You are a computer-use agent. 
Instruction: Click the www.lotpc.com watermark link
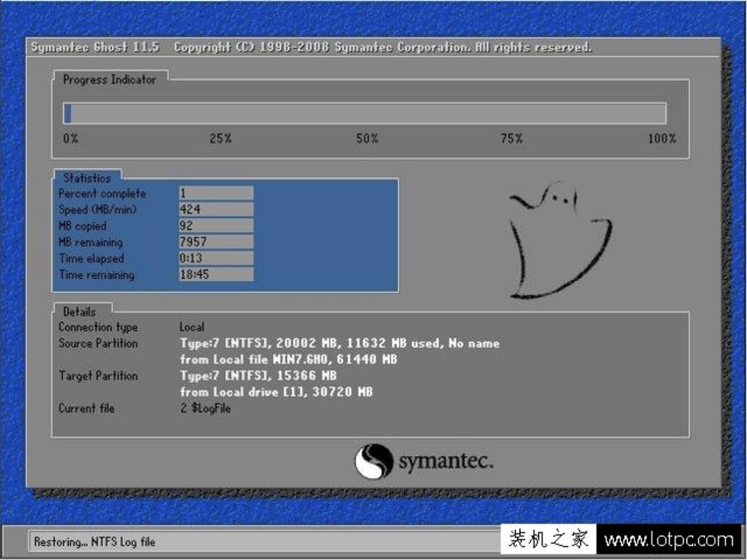pos(669,539)
